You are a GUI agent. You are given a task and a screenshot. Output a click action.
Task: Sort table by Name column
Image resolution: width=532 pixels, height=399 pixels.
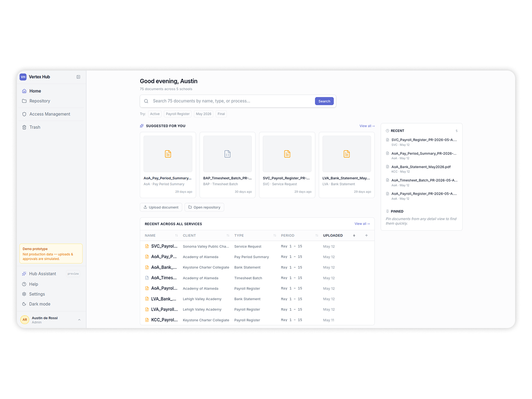[161, 235]
